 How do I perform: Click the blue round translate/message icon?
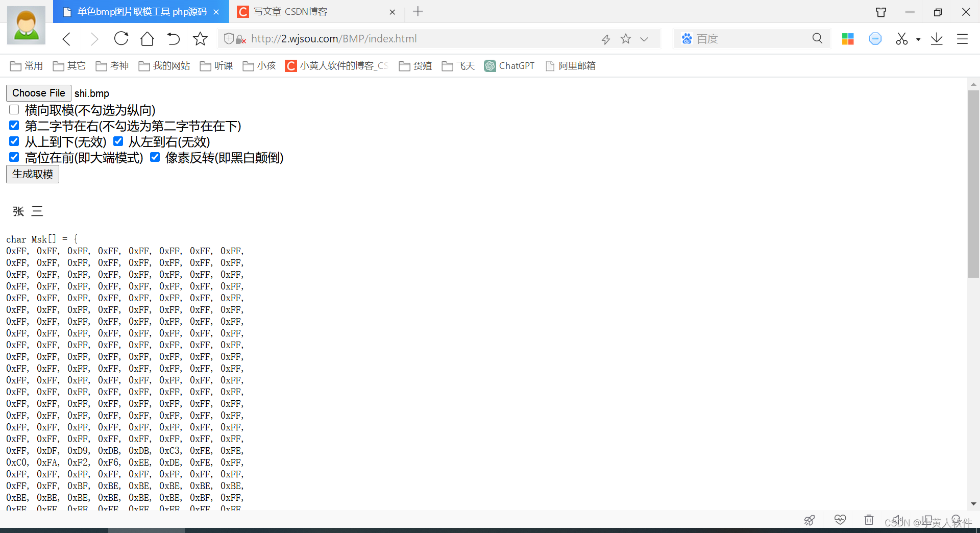pyautogui.click(x=875, y=39)
